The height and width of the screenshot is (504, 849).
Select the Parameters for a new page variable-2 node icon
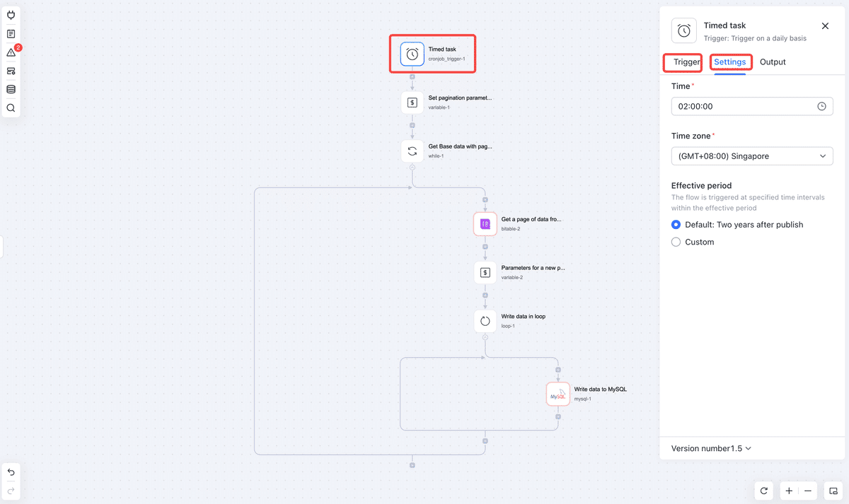pyautogui.click(x=485, y=272)
